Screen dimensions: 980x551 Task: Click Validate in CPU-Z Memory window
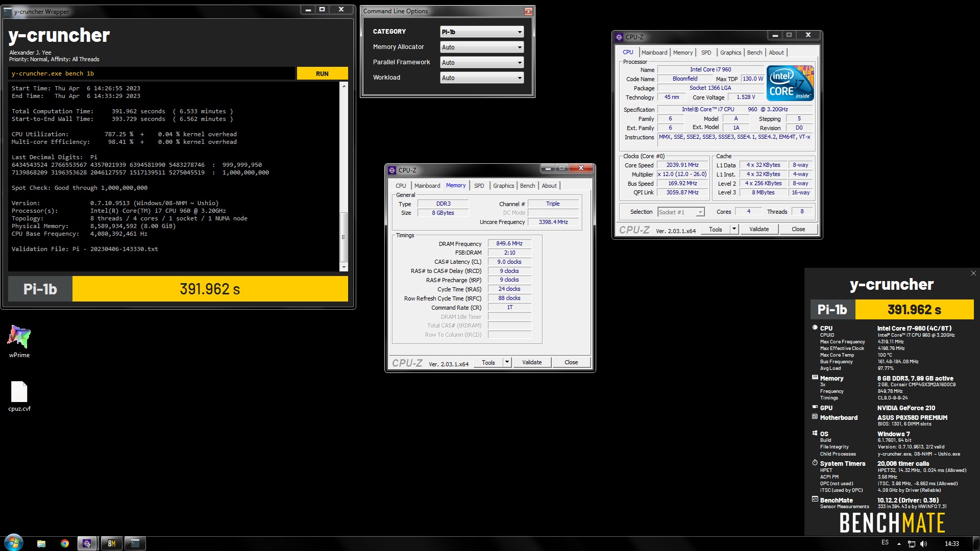(x=532, y=362)
